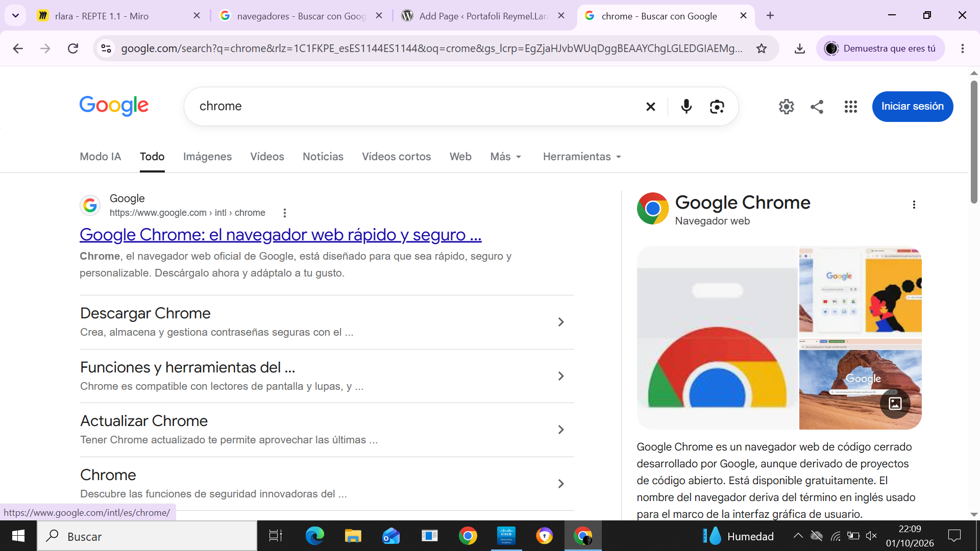This screenshot has height=551, width=980.
Task: Open Google Lens image search icon
Action: 717,106
